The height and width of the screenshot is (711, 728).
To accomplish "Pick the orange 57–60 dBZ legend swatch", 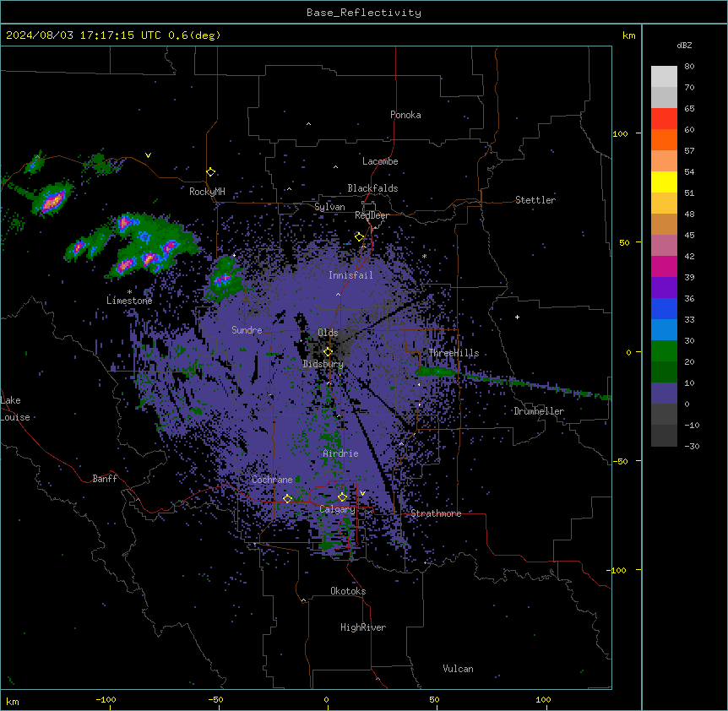I will click(664, 139).
